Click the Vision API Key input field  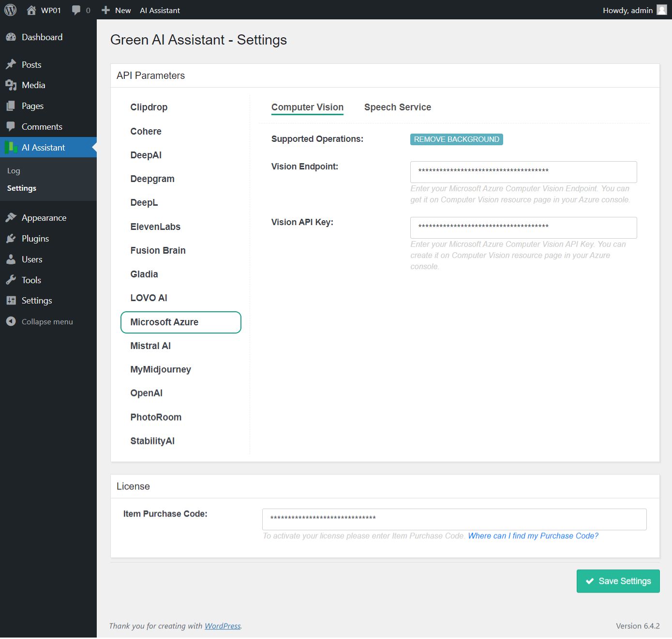[x=523, y=228]
